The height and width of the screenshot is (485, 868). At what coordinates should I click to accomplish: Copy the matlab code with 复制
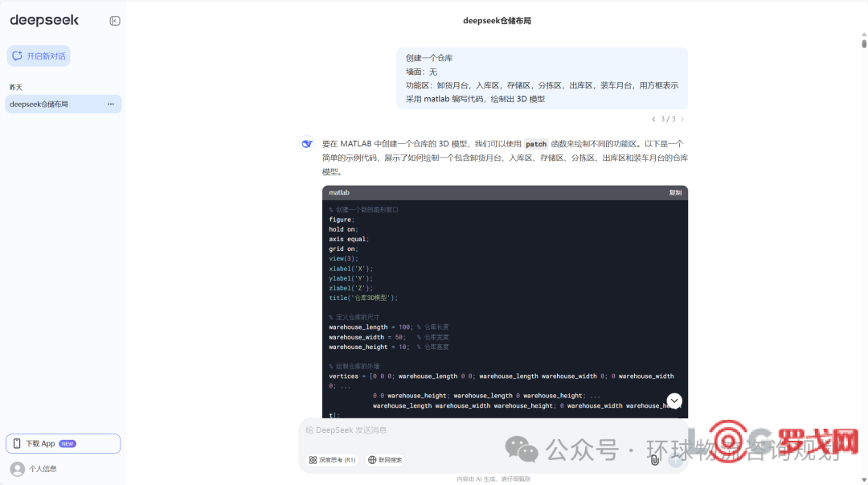674,193
